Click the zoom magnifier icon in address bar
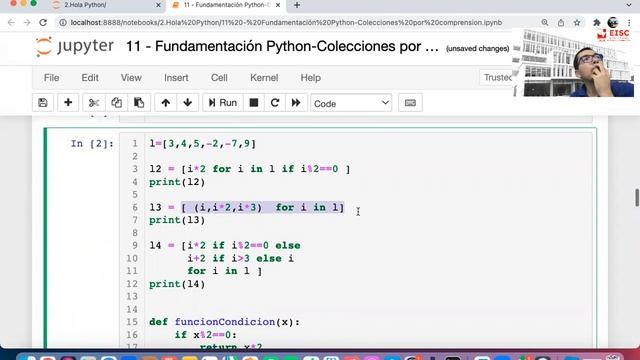Viewport: 640px width, 360px height. click(x=545, y=22)
